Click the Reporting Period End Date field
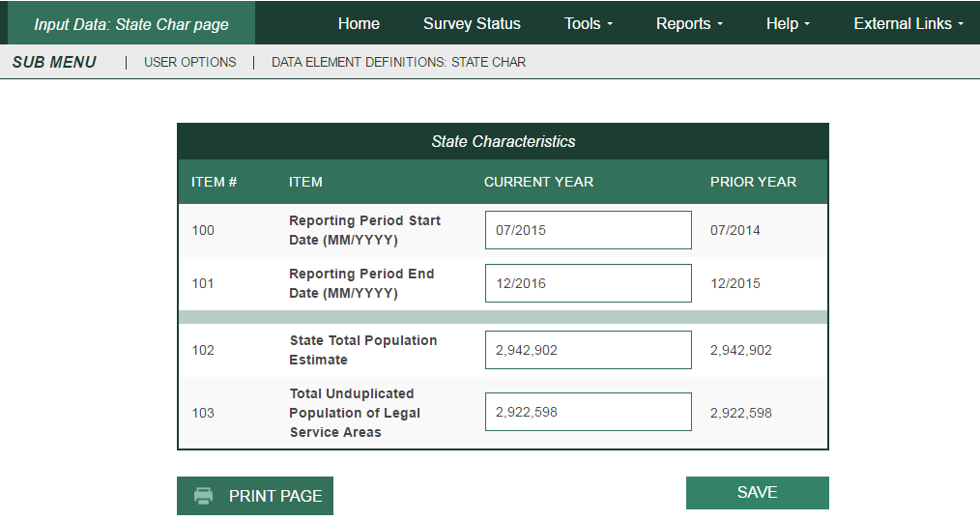This screenshot has width=980, height=521. click(588, 283)
